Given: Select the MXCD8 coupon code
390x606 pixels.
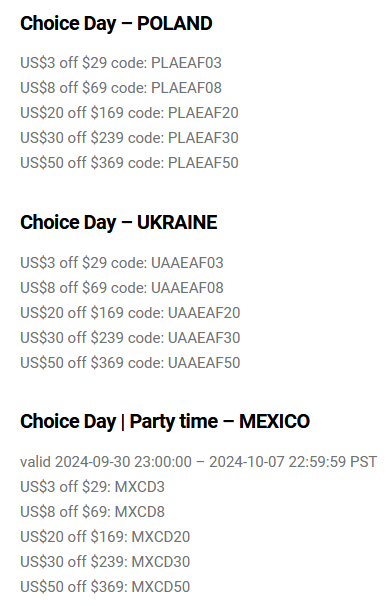Looking at the screenshot, I should click(140, 512).
